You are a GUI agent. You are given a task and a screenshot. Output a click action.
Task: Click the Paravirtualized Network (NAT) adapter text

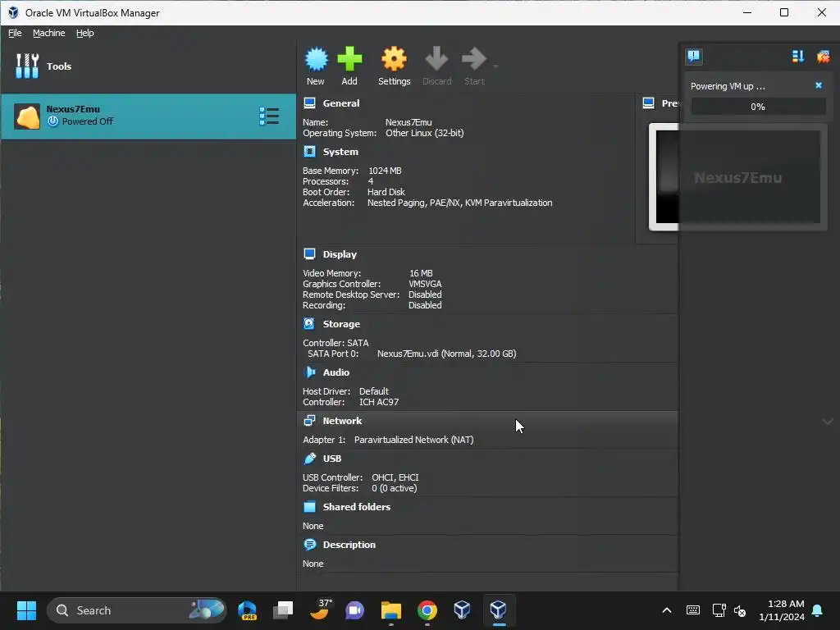click(413, 440)
